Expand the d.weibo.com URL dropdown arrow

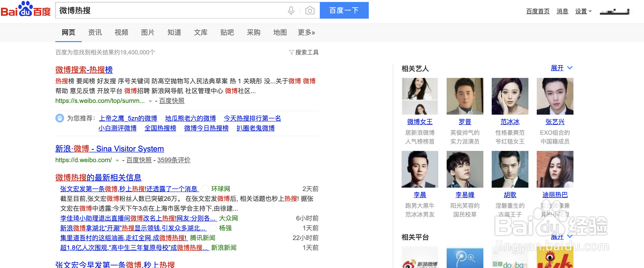(x=117, y=160)
